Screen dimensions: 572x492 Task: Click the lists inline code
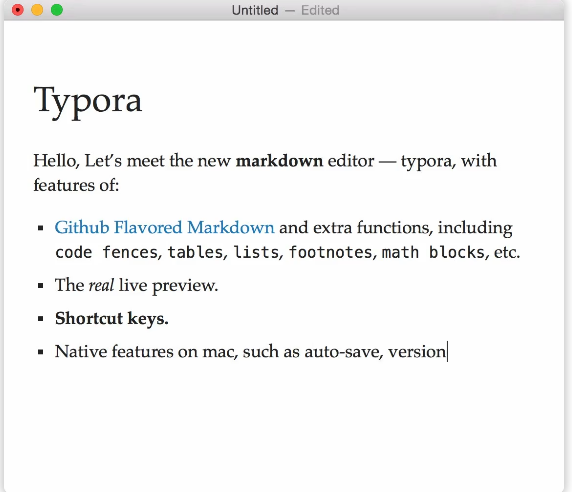point(256,252)
